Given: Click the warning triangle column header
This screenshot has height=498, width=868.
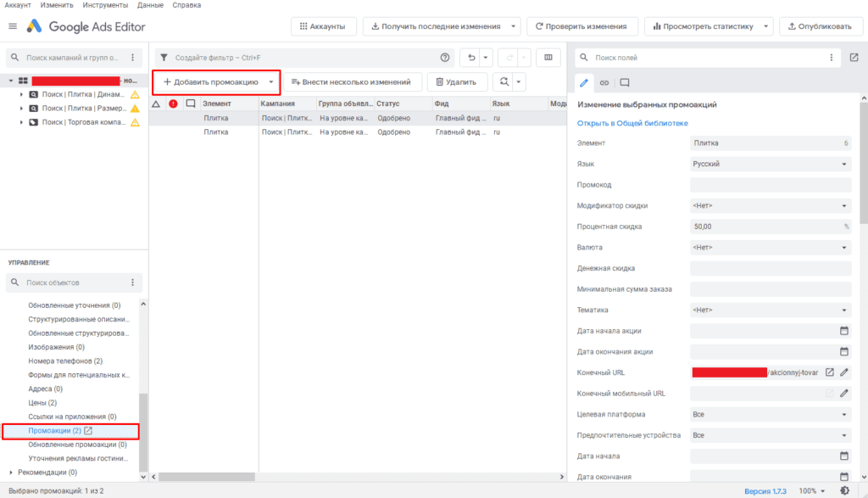Looking at the screenshot, I should (x=156, y=104).
